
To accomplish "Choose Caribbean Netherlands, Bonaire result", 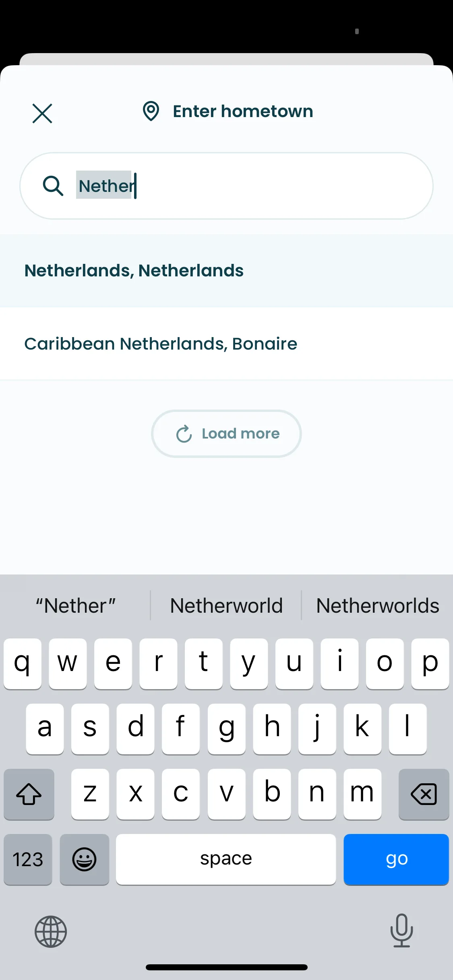I will (x=226, y=344).
